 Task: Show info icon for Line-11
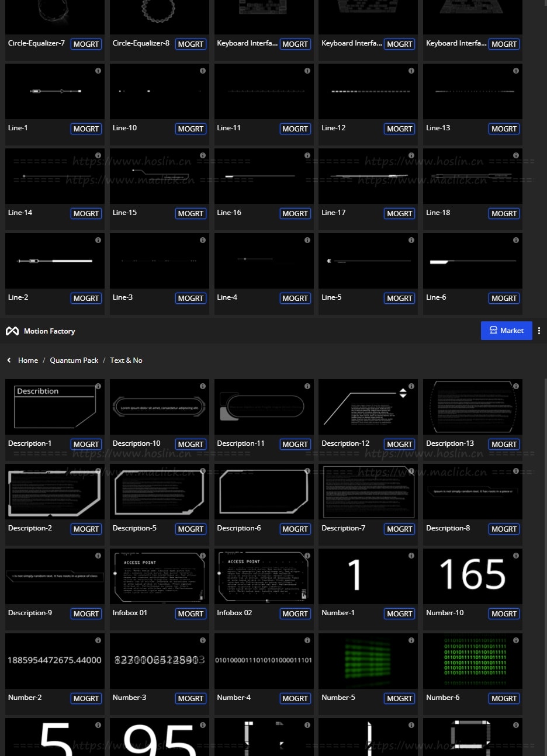point(307,71)
